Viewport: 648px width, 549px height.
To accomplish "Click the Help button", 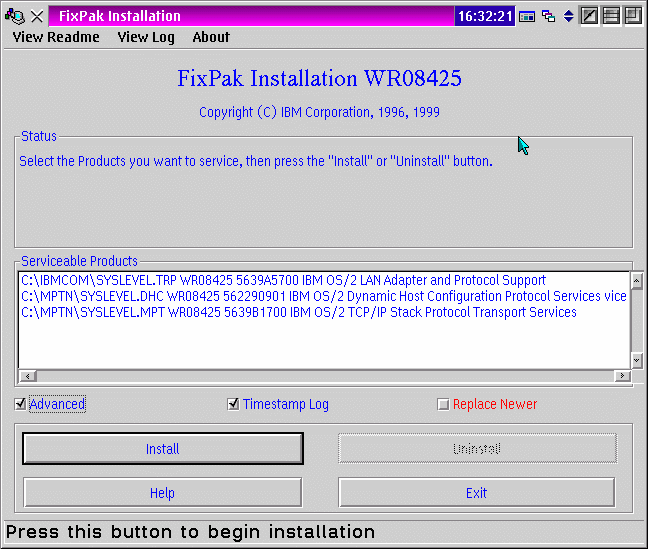I will (x=163, y=493).
